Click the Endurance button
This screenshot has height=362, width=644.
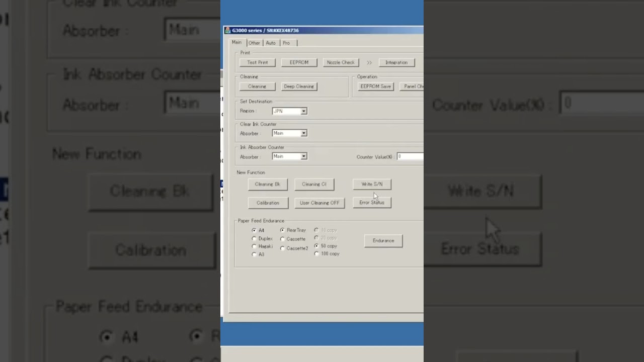pos(383,241)
